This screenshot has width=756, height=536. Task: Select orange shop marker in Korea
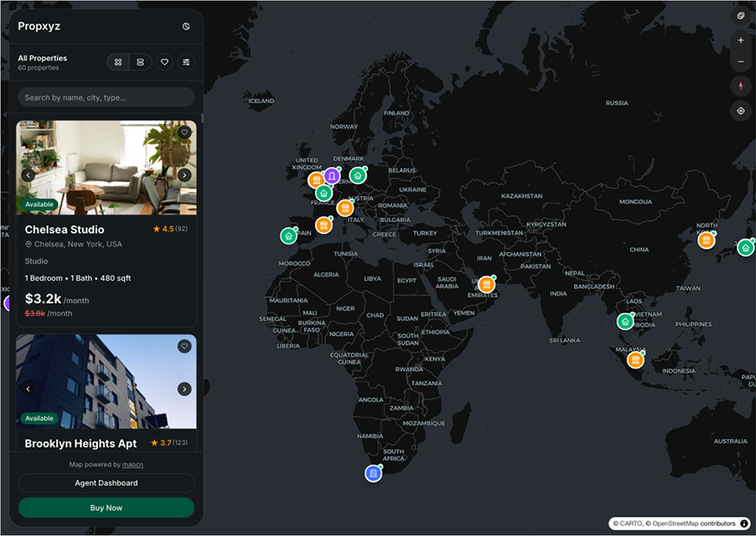click(707, 240)
